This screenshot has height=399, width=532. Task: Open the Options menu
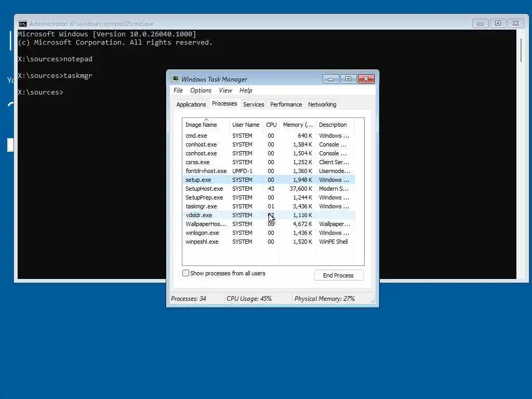[201, 90]
